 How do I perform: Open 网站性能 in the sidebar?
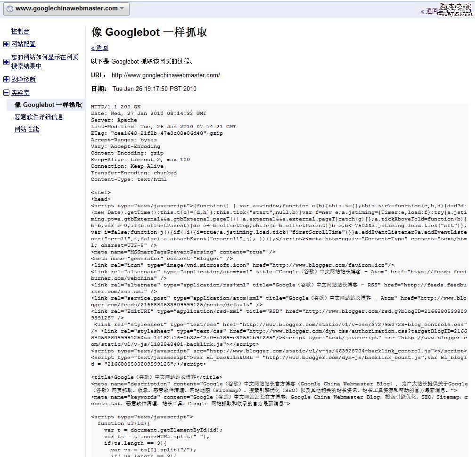coord(27,130)
